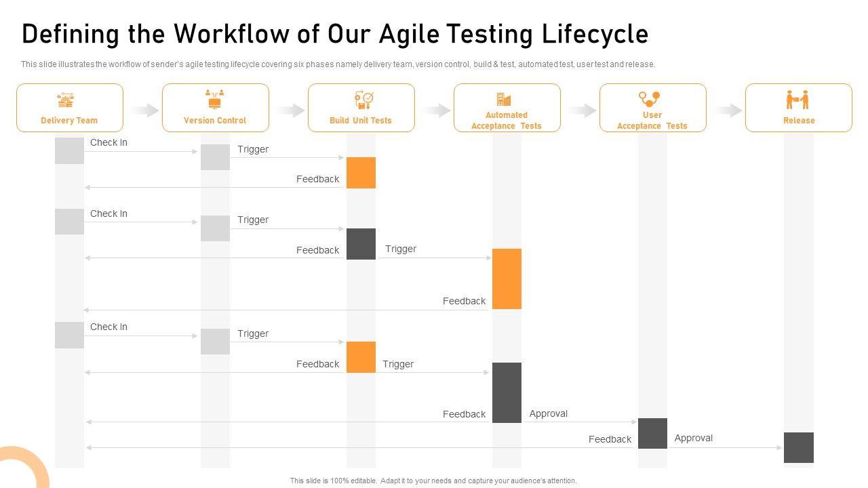Select the tall orange Automated Acceptance block
This screenshot has height=488, width=868.
coord(507,279)
